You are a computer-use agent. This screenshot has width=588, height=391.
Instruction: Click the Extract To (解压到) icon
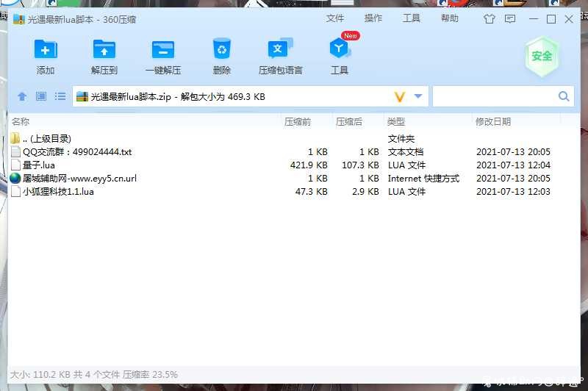104,49
